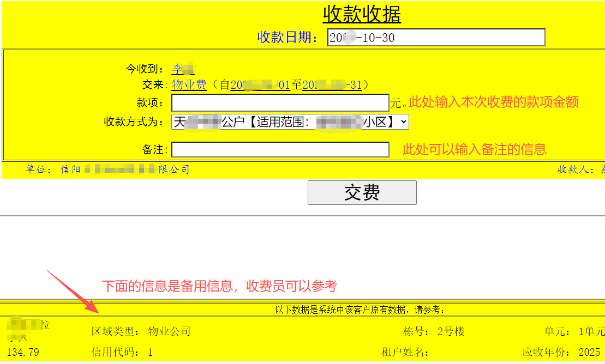Click the 物业费 link
The width and height of the screenshot is (605, 364).
[x=189, y=85]
